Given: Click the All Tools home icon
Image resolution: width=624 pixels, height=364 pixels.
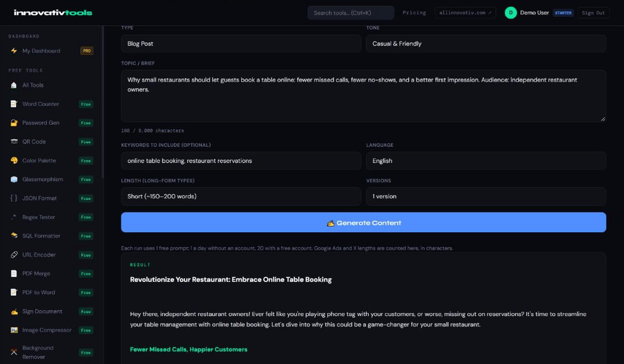Looking at the screenshot, I should (14, 85).
